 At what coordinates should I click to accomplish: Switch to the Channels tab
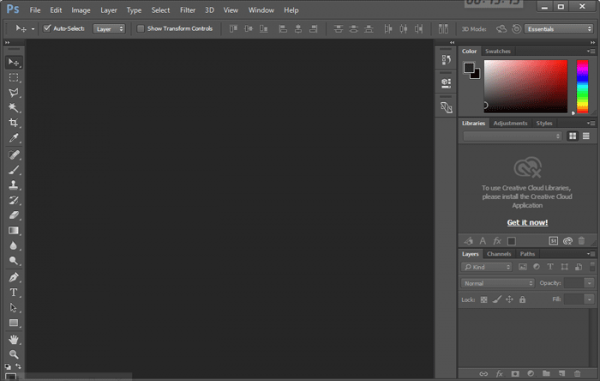pyautogui.click(x=499, y=254)
